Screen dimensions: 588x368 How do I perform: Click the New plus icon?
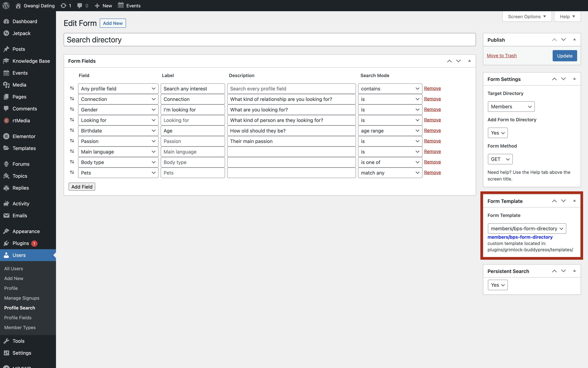pyautogui.click(x=97, y=6)
